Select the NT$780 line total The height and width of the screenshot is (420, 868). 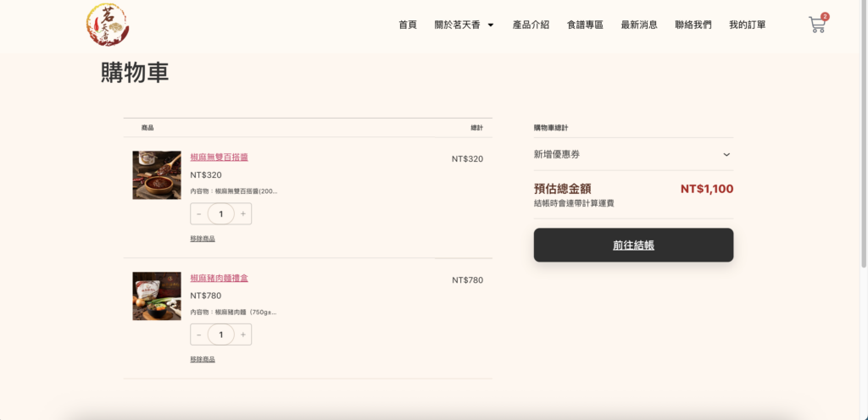point(467,280)
